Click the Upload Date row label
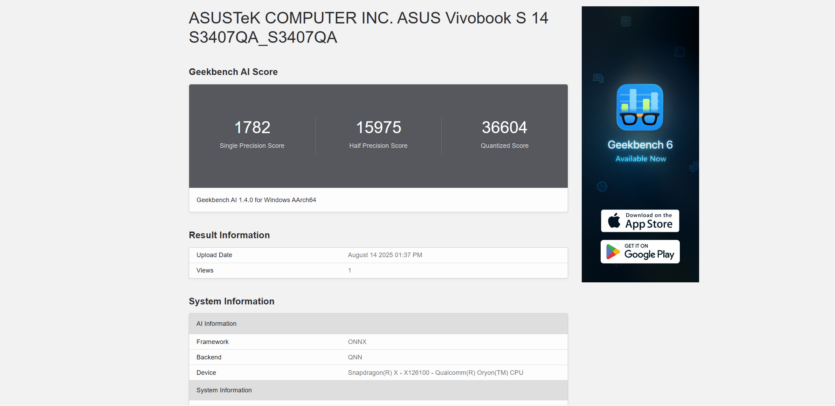Image resolution: width=835 pixels, height=406 pixels. click(214, 255)
